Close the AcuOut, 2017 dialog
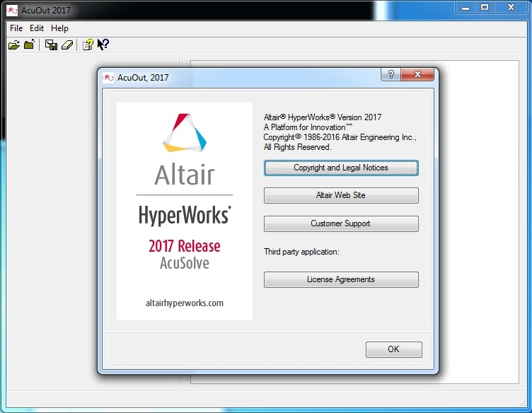532x413 pixels. [417, 74]
